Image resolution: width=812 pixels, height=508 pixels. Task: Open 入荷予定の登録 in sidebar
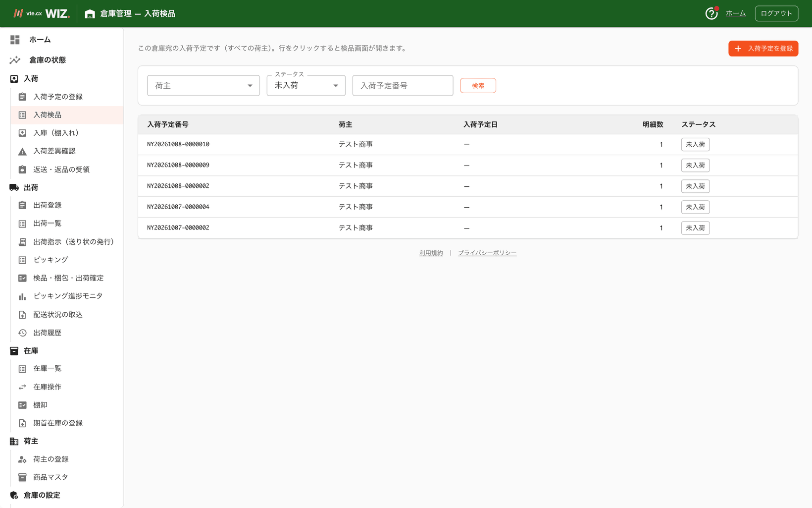click(67, 97)
